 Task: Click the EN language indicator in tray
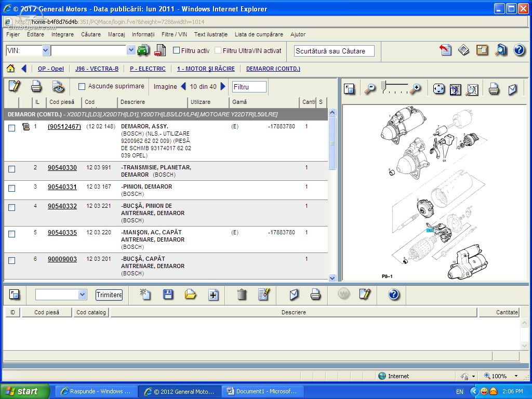click(459, 392)
